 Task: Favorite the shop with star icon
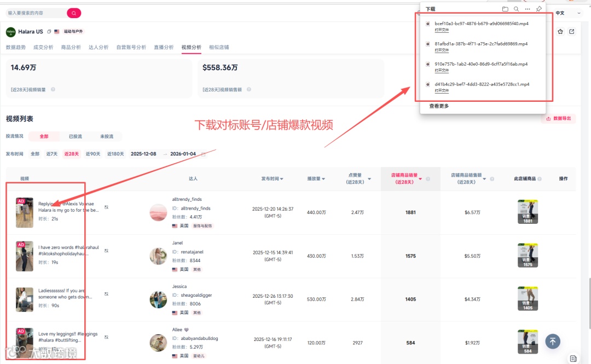560,32
